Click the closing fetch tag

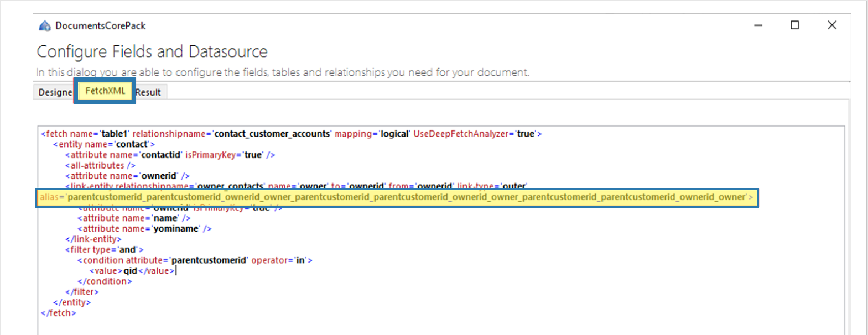point(58,313)
